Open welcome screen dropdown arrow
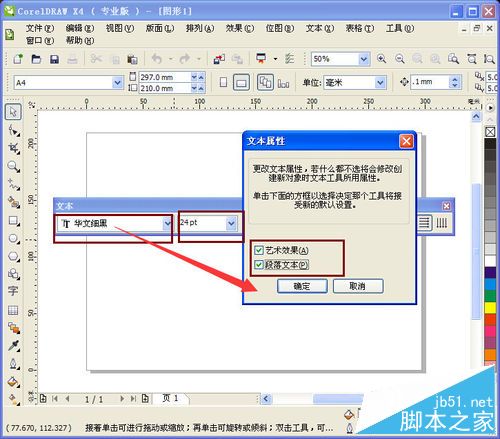Image resolution: width=500 pixels, height=439 pixels. coord(275,59)
